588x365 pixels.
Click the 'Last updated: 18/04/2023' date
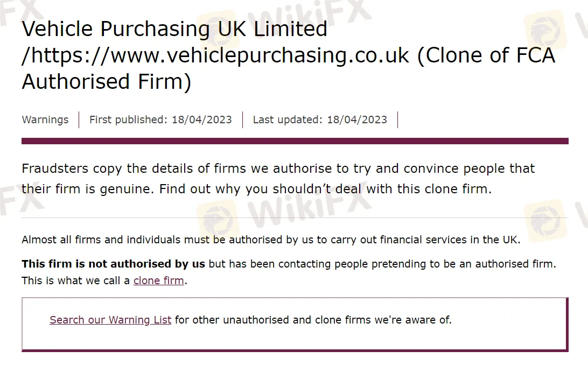[x=320, y=120]
